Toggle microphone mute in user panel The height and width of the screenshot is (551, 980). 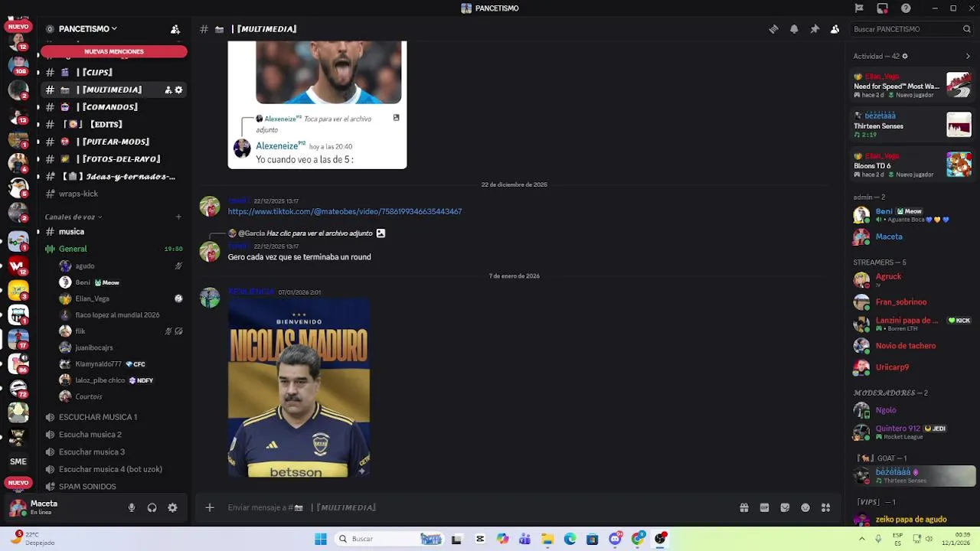[x=132, y=507]
